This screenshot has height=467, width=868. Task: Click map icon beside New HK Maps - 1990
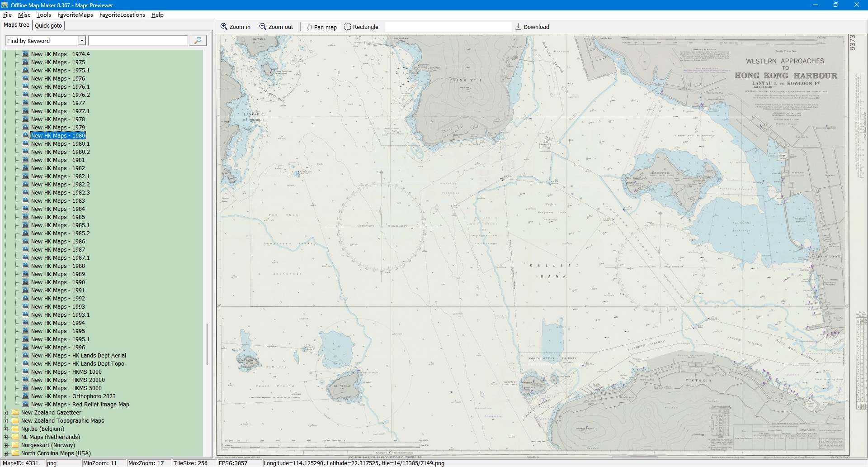tap(25, 282)
